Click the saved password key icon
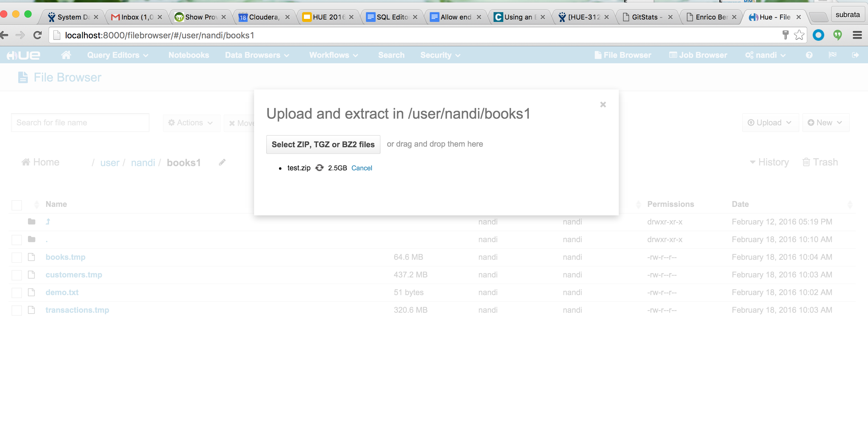868x435 pixels. [785, 35]
